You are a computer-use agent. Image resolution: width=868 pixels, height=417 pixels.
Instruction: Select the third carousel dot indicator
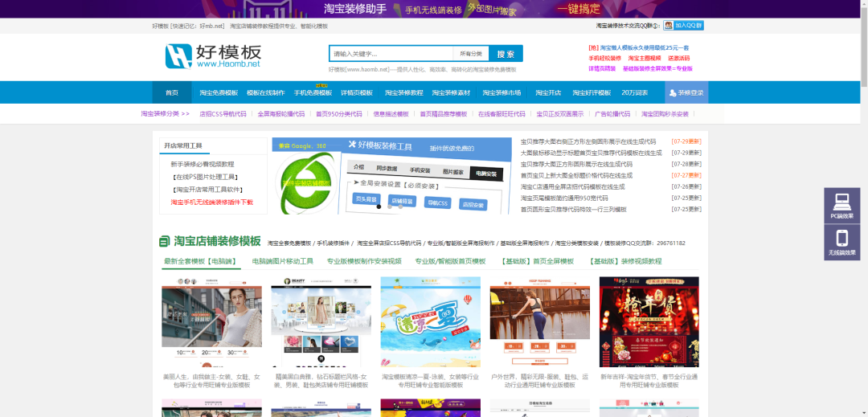coord(400,206)
